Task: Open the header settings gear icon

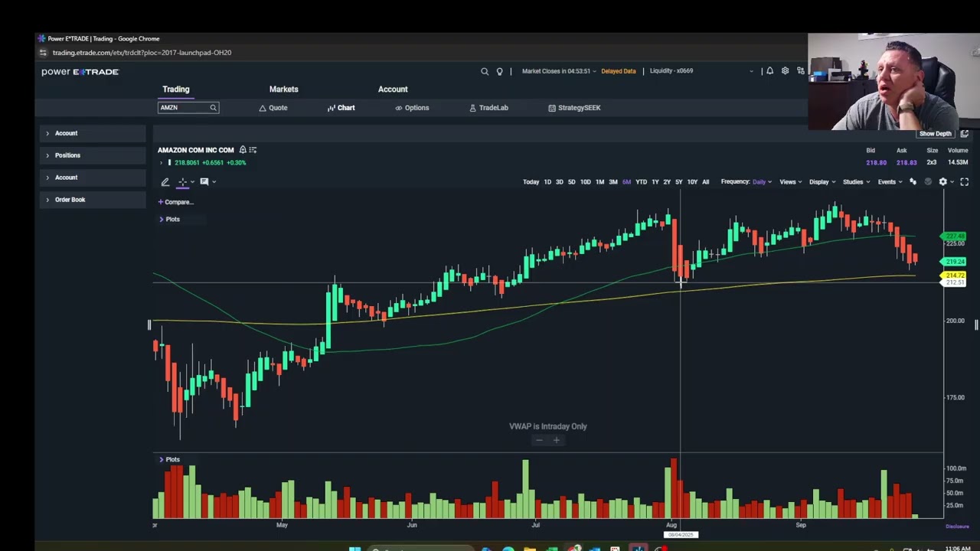Action: tap(785, 71)
